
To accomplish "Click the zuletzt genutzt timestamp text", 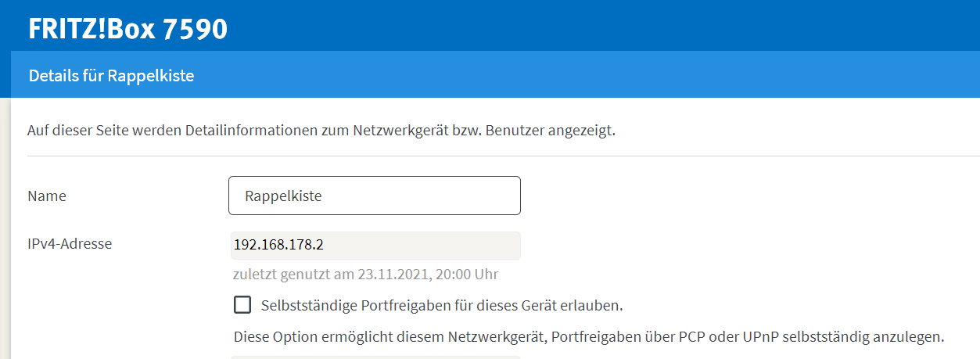I will (365, 275).
